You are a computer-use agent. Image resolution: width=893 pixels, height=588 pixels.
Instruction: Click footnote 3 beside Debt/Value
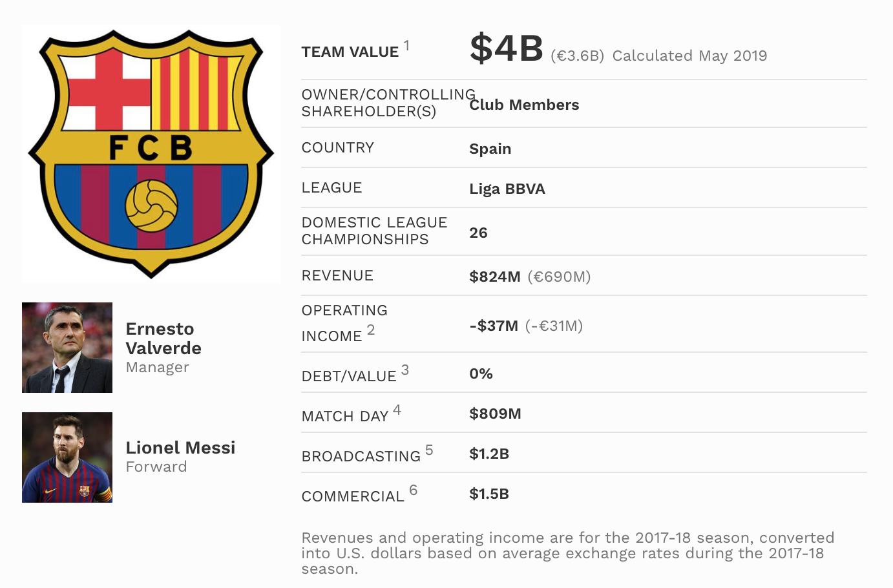tap(405, 370)
